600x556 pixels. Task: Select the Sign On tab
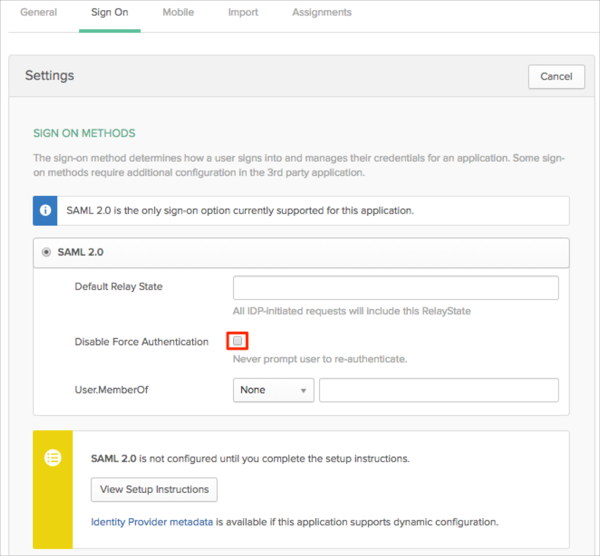click(110, 13)
